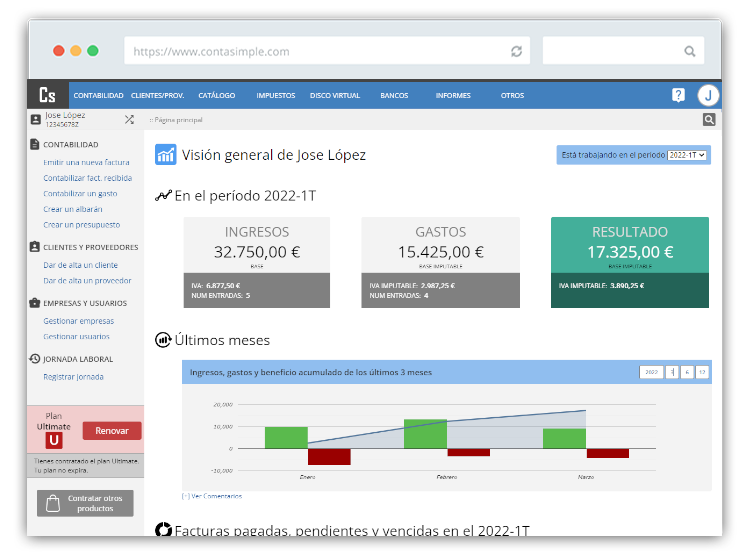Image resolution: width=750 pixels, height=552 pixels.
Task: Click the circular chart icon by Últimos meses
Action: coord(163,340)
